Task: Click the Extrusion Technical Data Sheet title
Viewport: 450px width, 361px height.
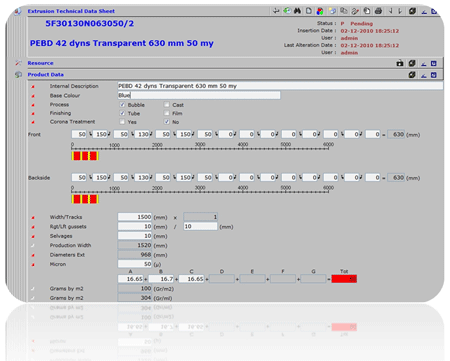Action: click(71, 11)
